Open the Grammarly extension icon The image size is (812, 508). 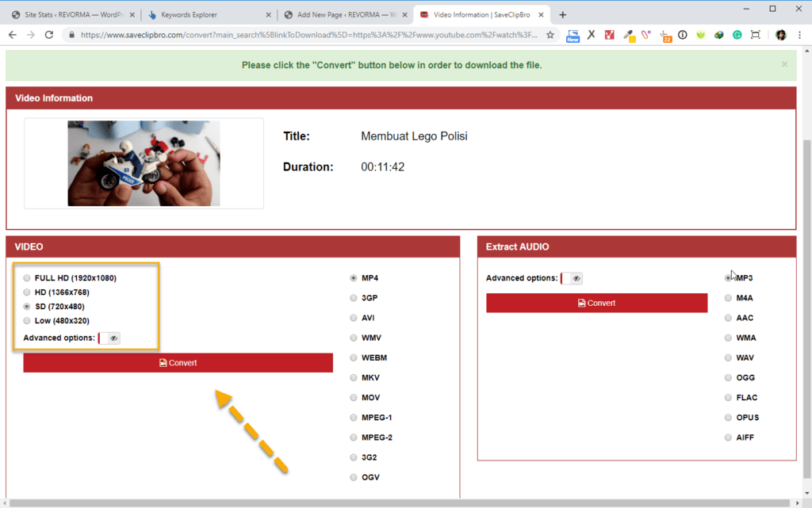pyautogui.click(x=736, y=35)
